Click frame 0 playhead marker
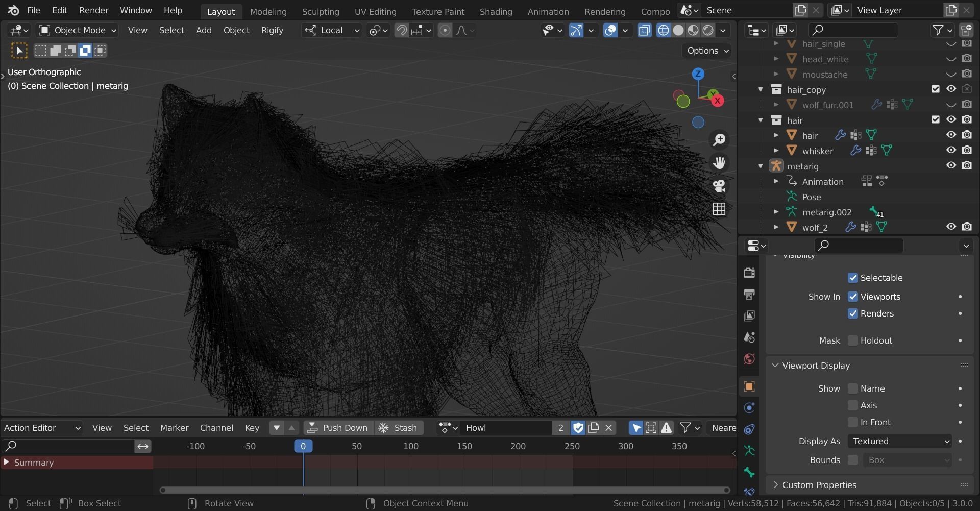This screenshot has height=511, width=980. click(x=303, y=446)
